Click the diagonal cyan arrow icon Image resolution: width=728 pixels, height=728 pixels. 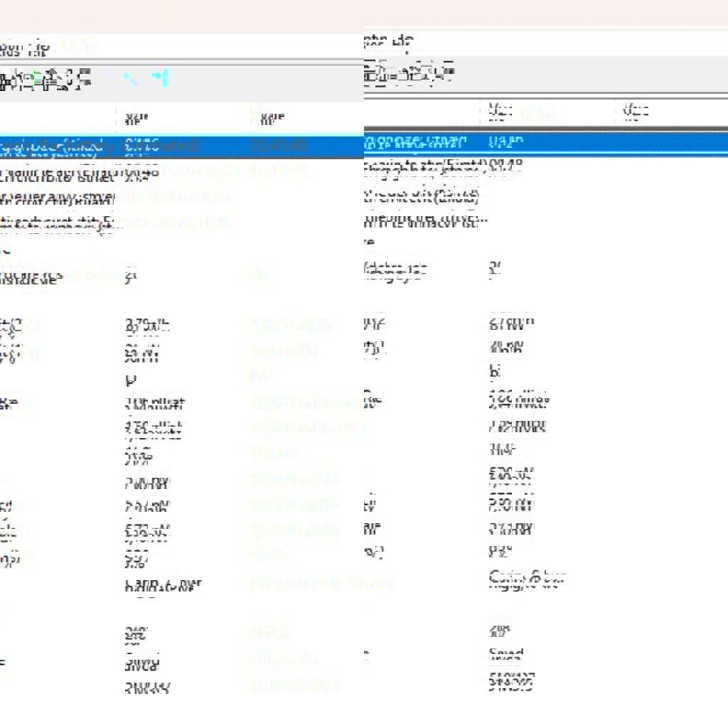pos(130,79)
